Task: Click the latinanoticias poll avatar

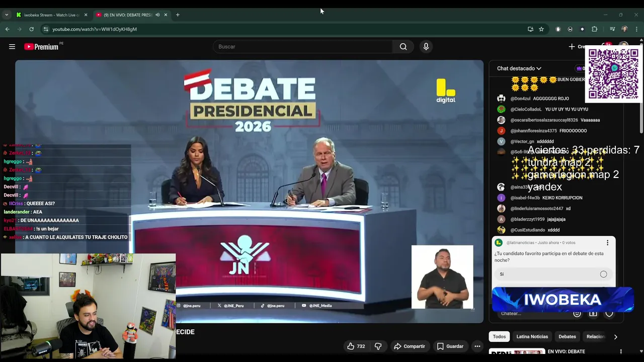Action: click(x=499, y=243)
